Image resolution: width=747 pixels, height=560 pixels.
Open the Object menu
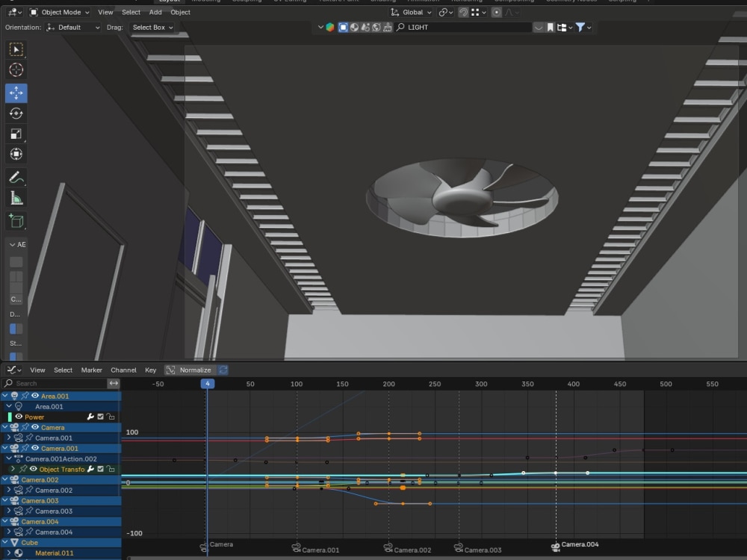(x=180, y=13)
